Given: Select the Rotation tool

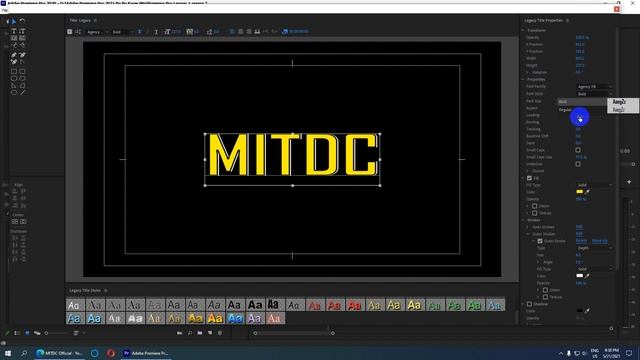Looking at the screenshot, I should point(22,21).
